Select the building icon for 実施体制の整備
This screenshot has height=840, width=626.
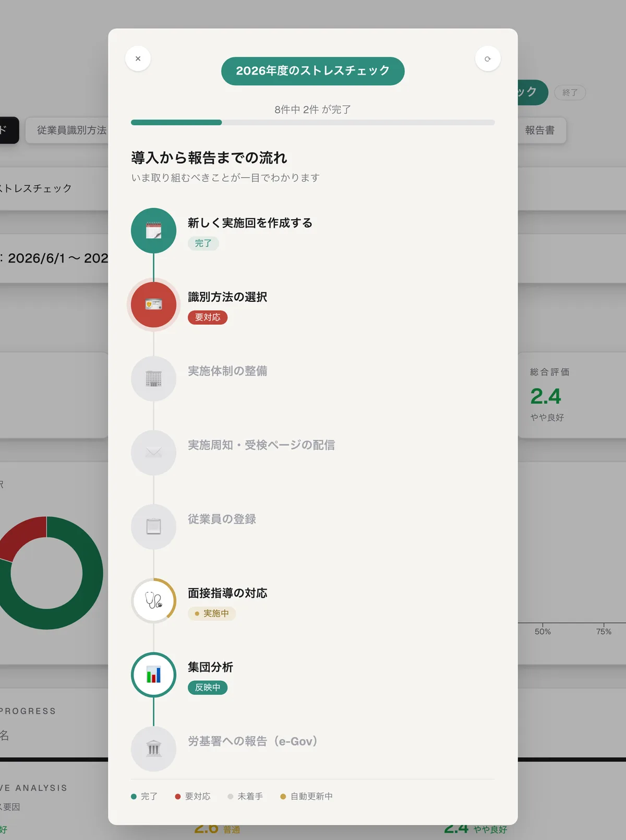153,379
